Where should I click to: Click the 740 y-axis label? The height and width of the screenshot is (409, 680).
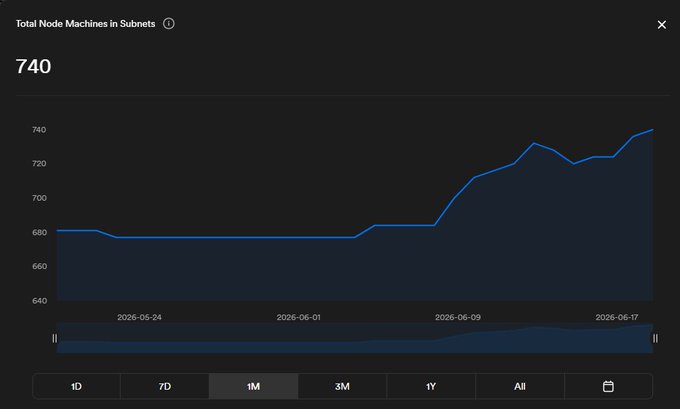pyautogui.click(x=39, y=130)
